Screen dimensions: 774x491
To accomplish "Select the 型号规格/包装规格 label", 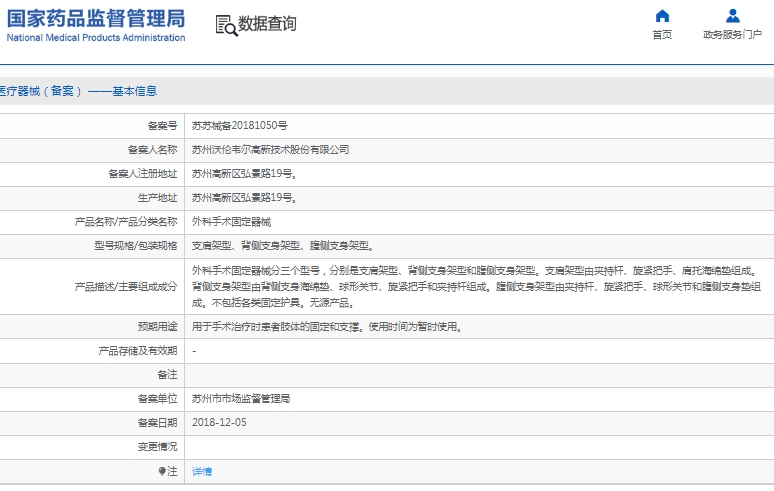I will [x=136, y=246].
